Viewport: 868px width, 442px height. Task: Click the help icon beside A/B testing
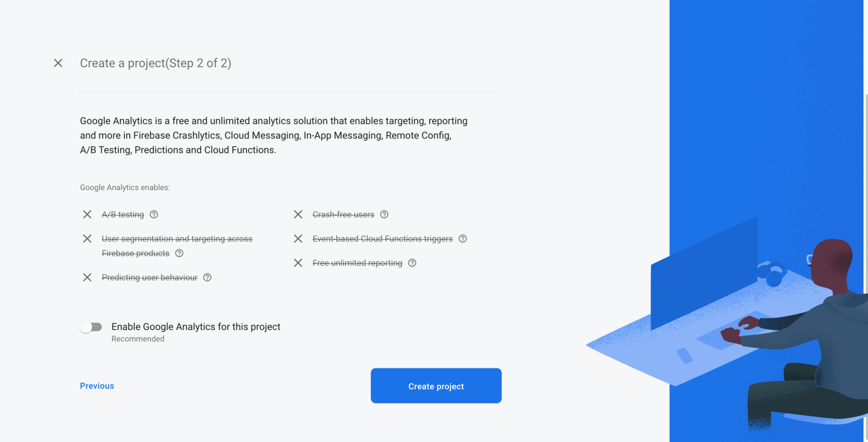[153, 214]
